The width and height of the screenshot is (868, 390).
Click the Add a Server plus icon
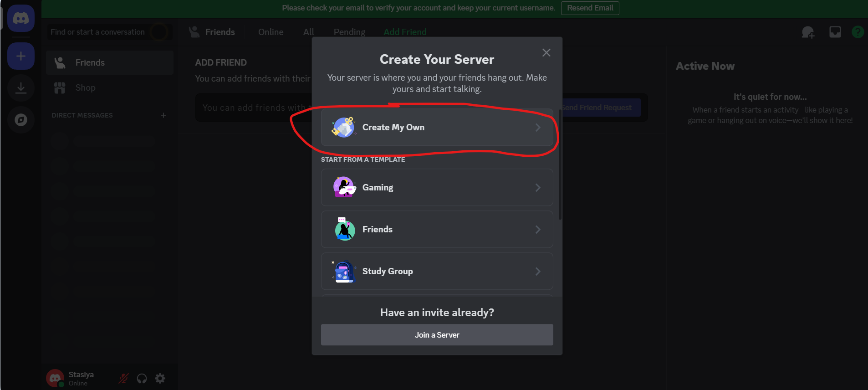(21, 56)
